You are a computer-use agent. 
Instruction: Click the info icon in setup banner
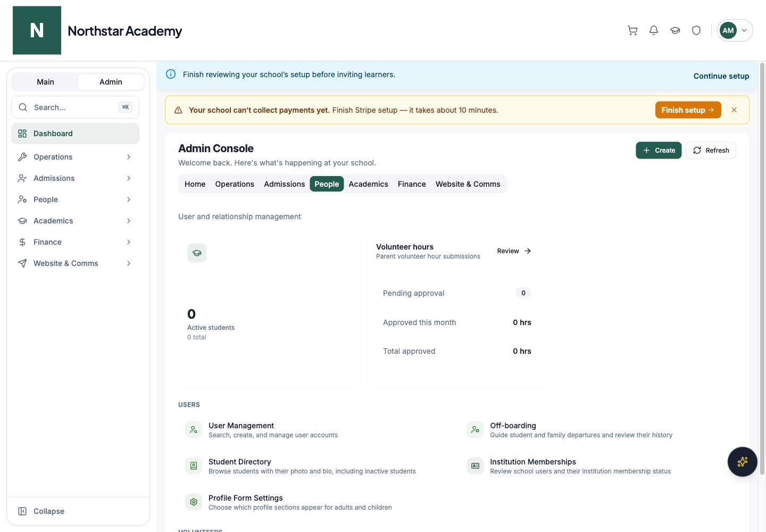(x=171, y=74)
